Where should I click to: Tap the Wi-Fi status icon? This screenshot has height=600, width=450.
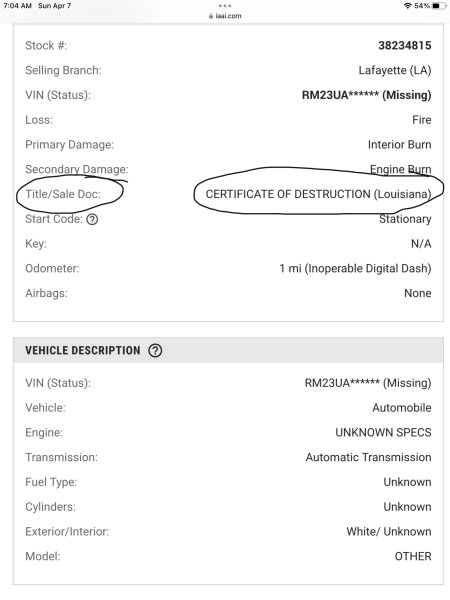tap(408, 6)
